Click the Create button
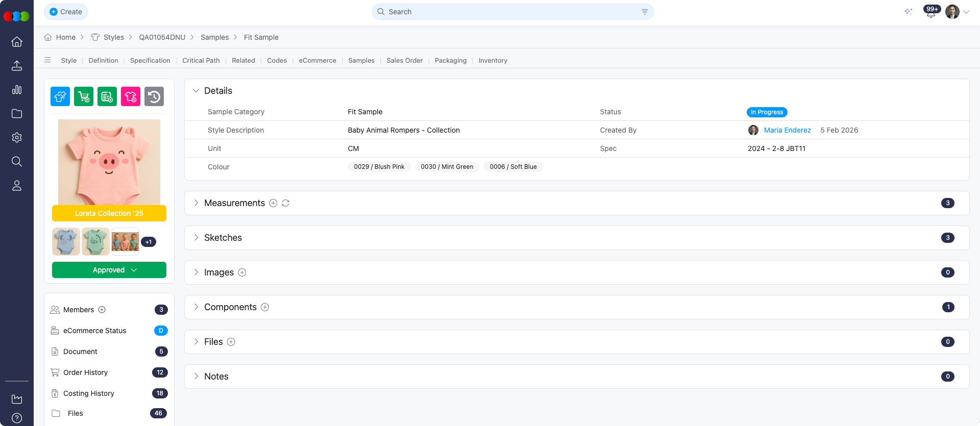The height and width of the screenshot is (426, 980). (x=66, y=12)
